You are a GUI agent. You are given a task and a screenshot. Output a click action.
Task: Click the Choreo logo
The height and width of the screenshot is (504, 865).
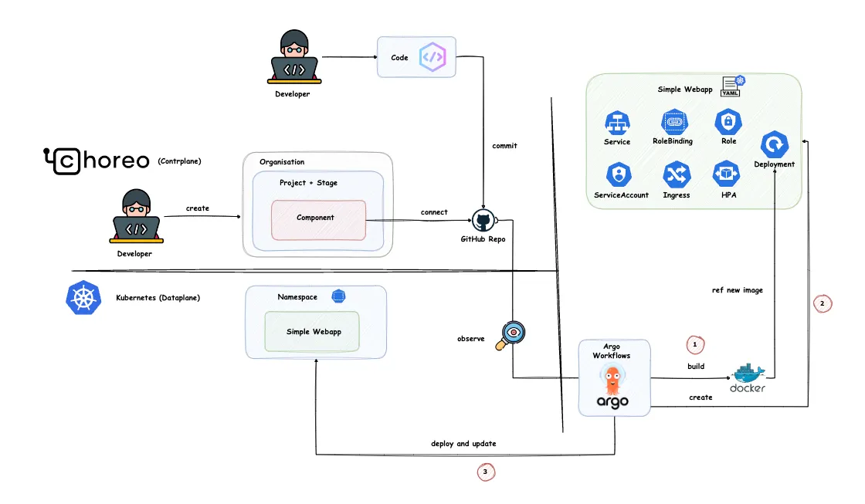point(97,161)
